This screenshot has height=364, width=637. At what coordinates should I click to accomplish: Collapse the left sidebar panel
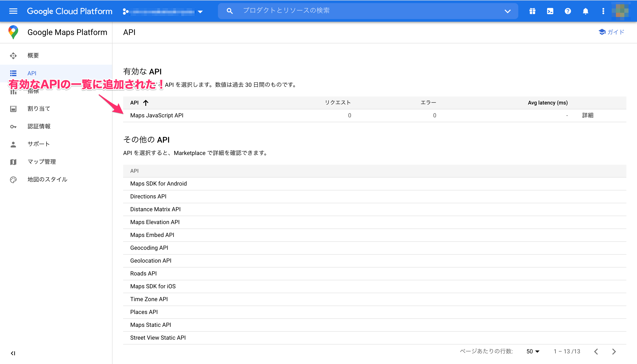click(13, 353)
